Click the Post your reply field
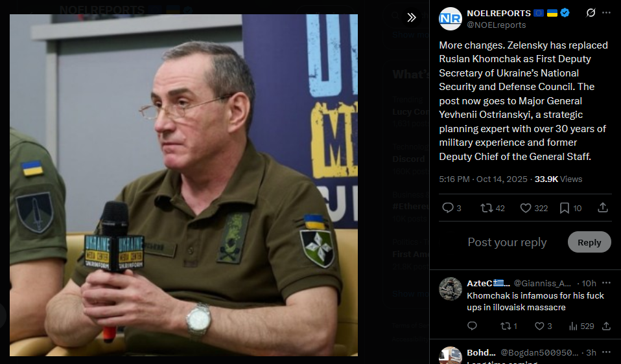The width and height of the screenshot is (621, 364). (507, 242)
